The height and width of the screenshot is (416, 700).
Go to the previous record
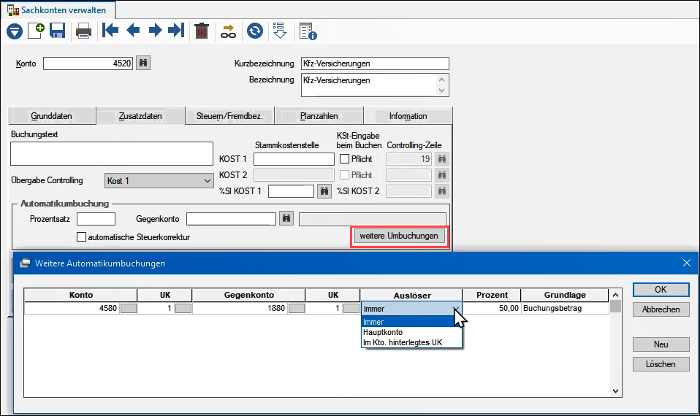tap(133, 30)
